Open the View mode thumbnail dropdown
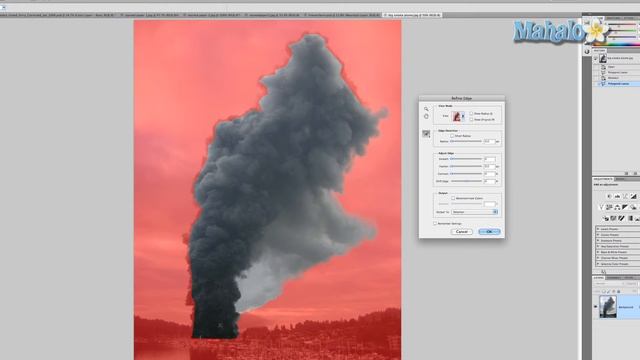The height and width of the screenshot is (360, 640). pyautogui.click(x=458, y=116)
